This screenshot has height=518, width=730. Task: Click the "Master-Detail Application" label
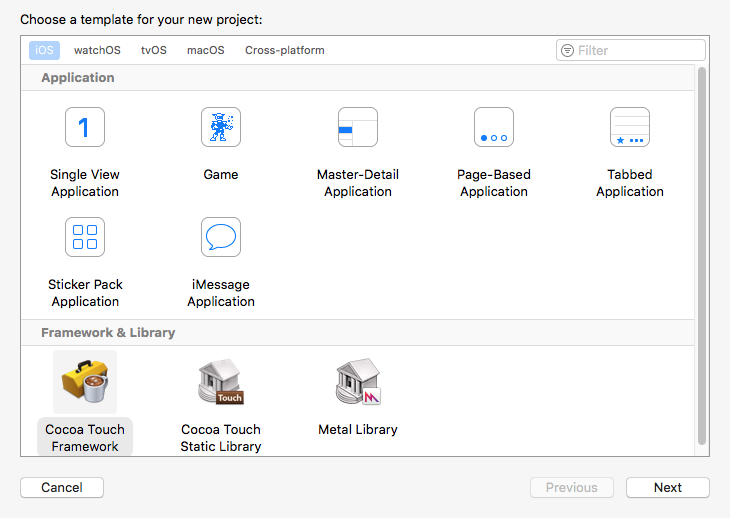pos(358,183)
